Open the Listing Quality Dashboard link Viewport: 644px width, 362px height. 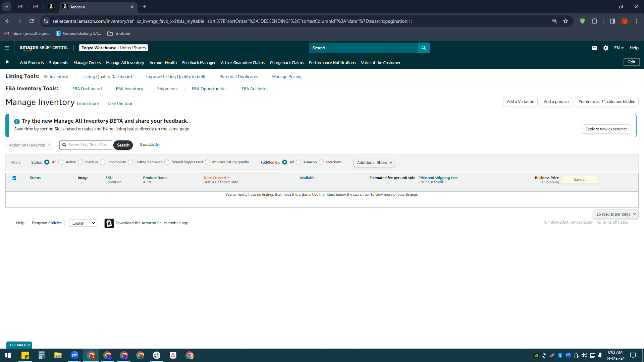click(x=107, y=77)
